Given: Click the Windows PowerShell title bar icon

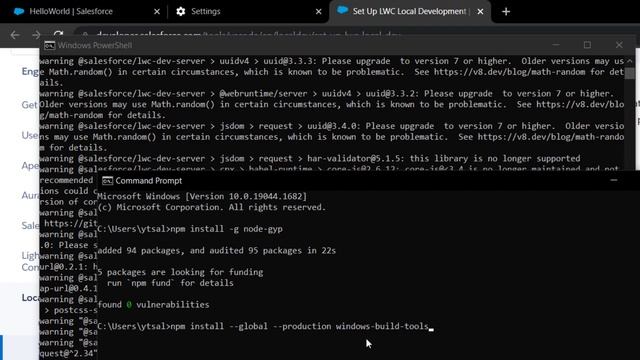Looking at the screenshot, I should (x=49, y=45).
